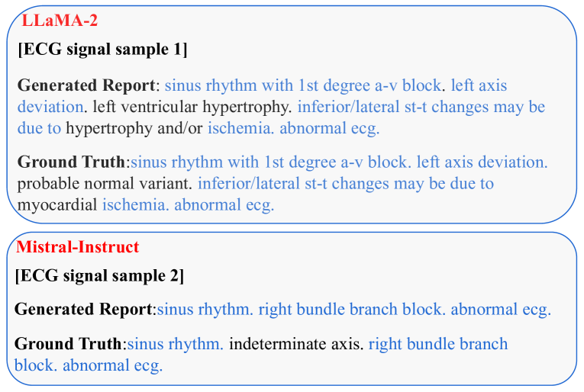Click the red Mistral-Instruct heading

(x=78, y=247)
